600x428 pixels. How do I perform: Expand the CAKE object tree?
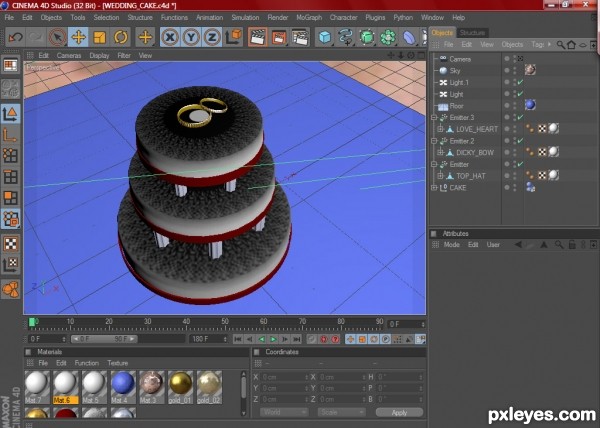tap(434, 188)
